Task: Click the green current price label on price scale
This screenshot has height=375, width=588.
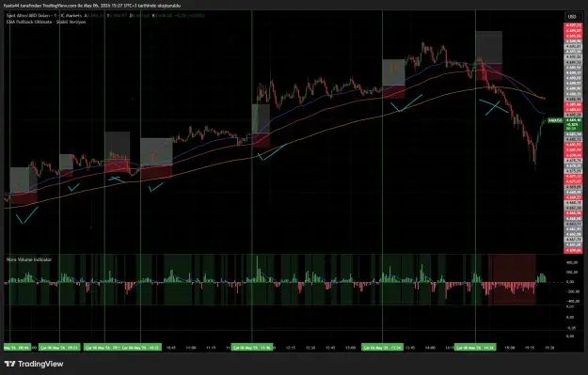Action: (573, 124)
